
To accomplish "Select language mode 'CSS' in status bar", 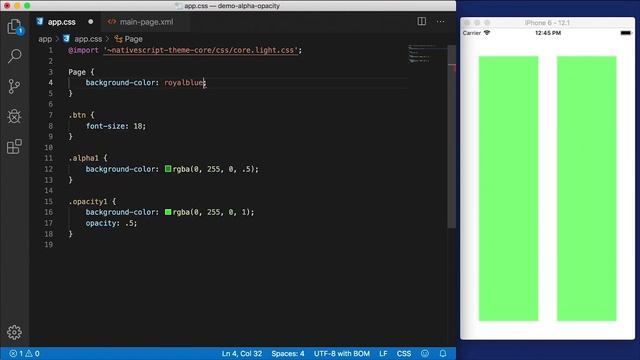I will (404, 353).
